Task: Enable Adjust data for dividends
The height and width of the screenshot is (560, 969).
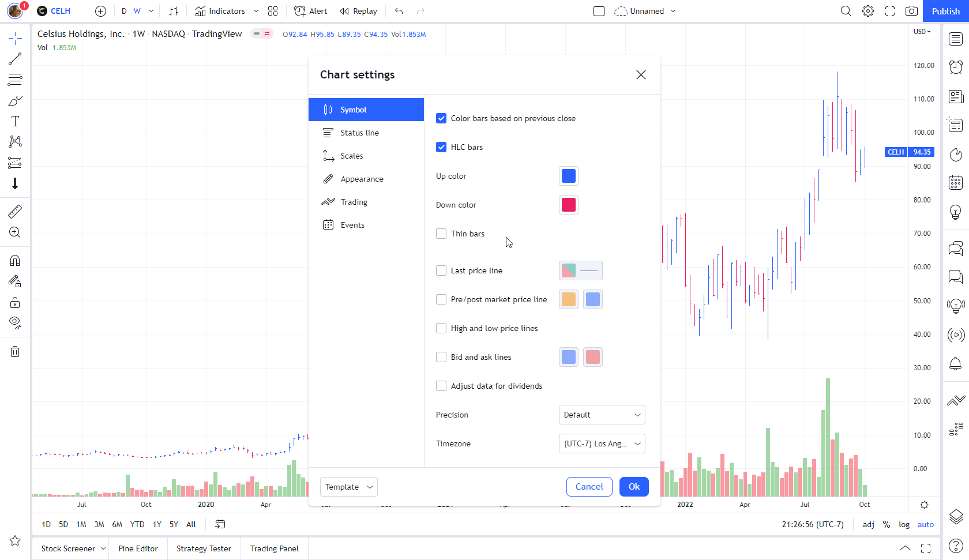Action: 441,386
